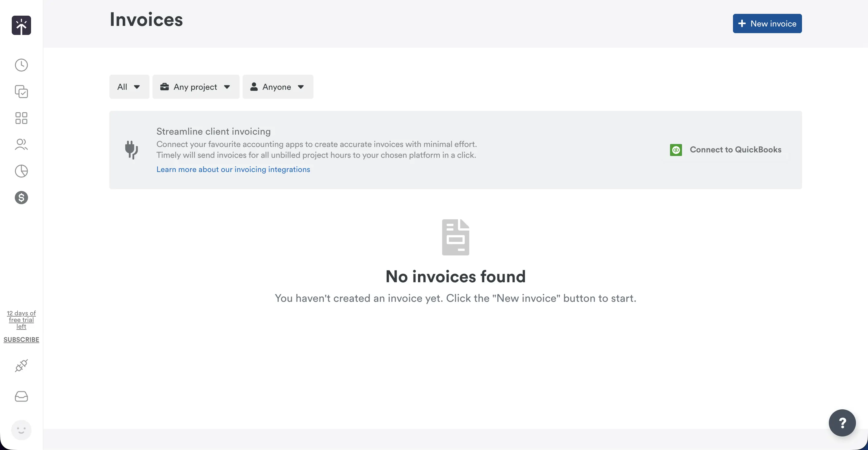Screen dimensions: 868x450
Task: Expand the Anyone people filter dropdown
Action: click(x=278, y=86)
